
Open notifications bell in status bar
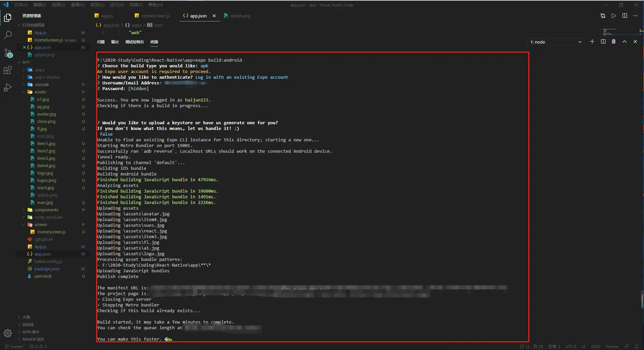636,347
